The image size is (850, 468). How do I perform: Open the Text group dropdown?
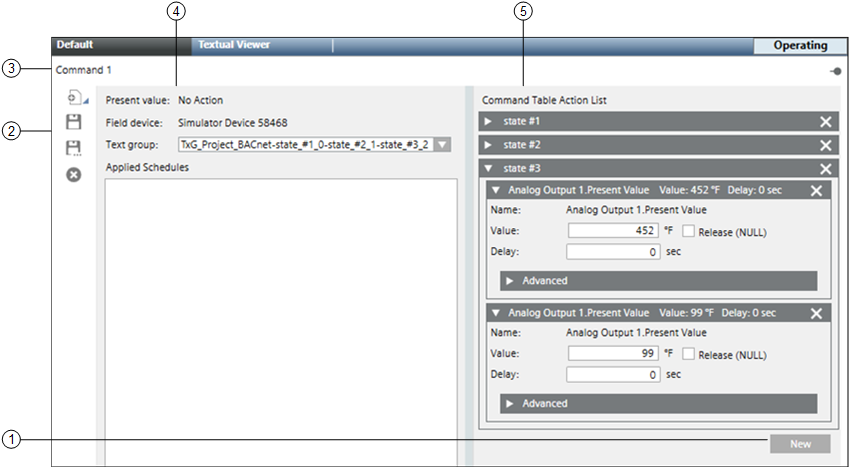click(x=443, y=145)
